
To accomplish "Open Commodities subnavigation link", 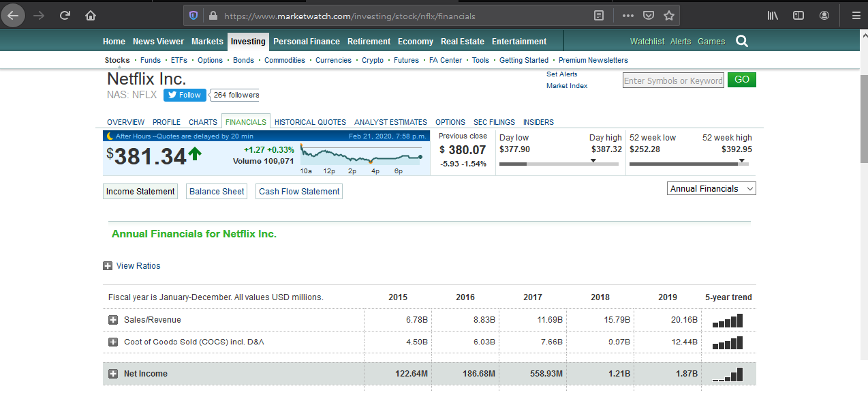I will click(x=285, y=60).
